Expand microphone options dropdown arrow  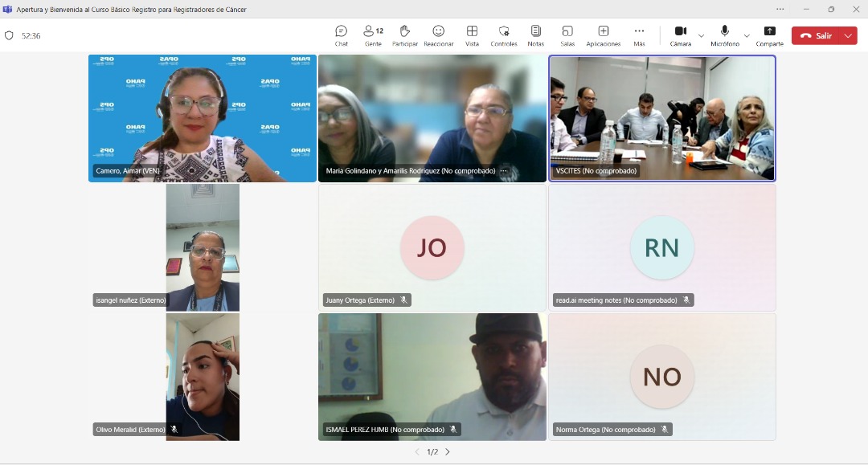747,36
